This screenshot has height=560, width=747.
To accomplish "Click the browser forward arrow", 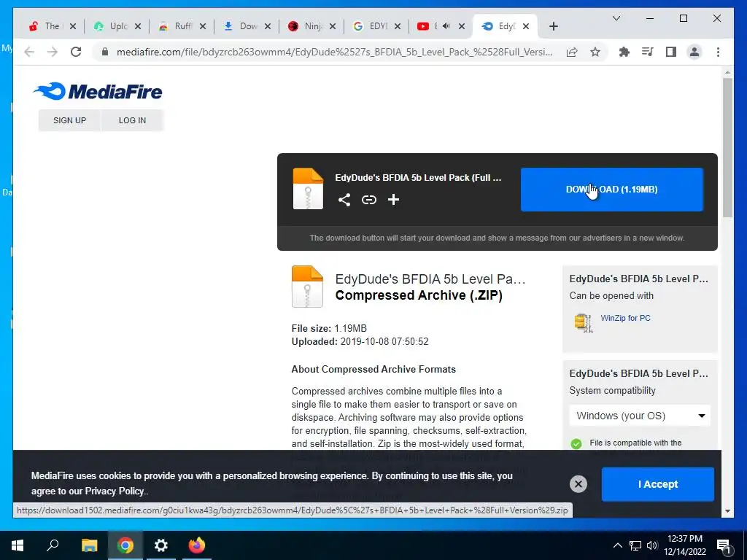I will (x=53, y=52).
